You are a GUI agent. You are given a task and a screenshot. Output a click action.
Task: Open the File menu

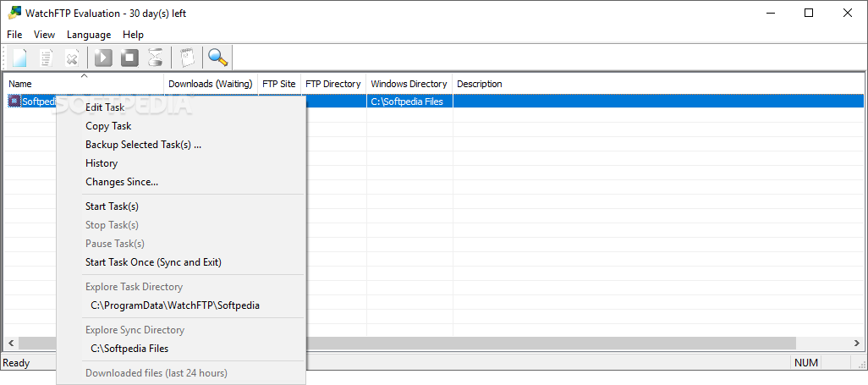click(14, 35)
